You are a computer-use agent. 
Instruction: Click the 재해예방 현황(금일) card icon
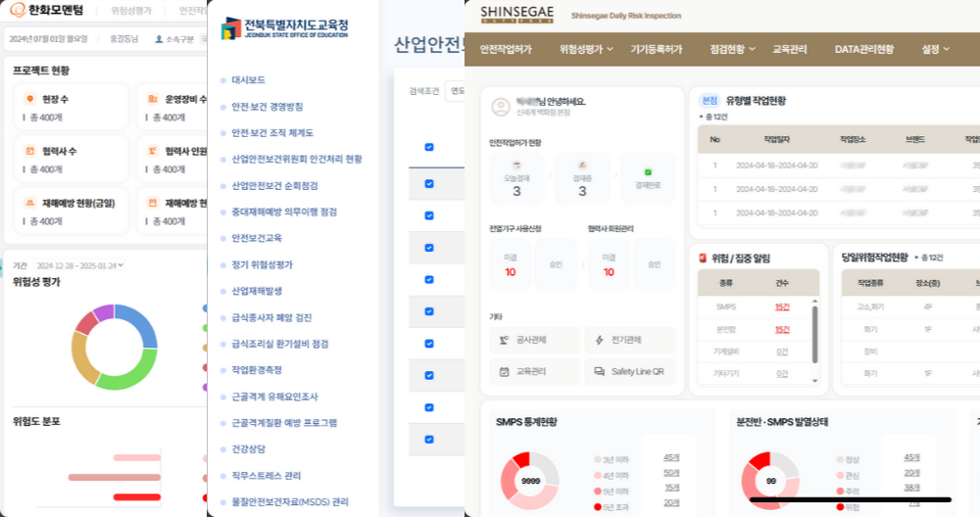(28, 204)
